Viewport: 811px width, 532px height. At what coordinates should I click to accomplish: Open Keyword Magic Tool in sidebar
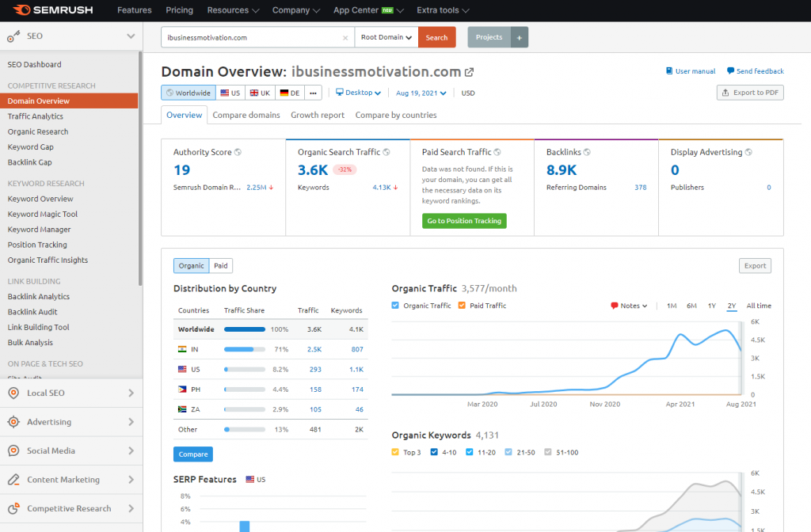coord(43,214)
